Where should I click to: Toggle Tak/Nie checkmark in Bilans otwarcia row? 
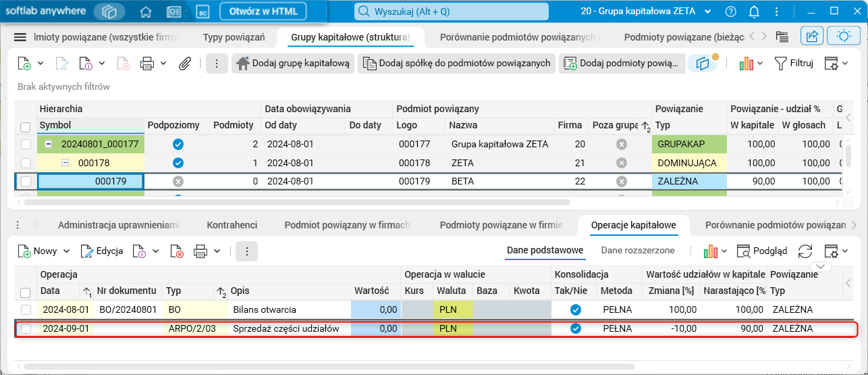[576, 309]
